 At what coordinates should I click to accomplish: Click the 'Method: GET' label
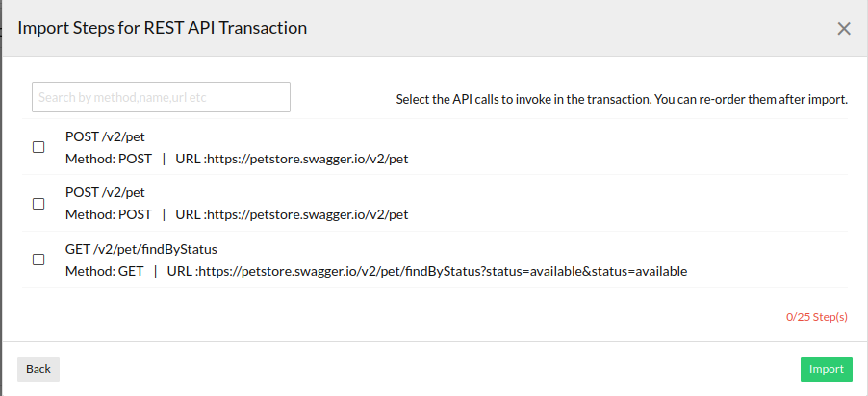click(105, 271)
